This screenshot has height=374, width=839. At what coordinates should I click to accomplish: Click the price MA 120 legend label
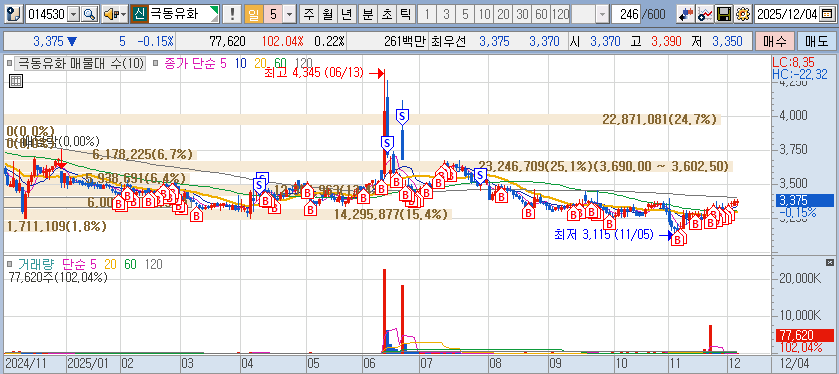coord(303,64)
